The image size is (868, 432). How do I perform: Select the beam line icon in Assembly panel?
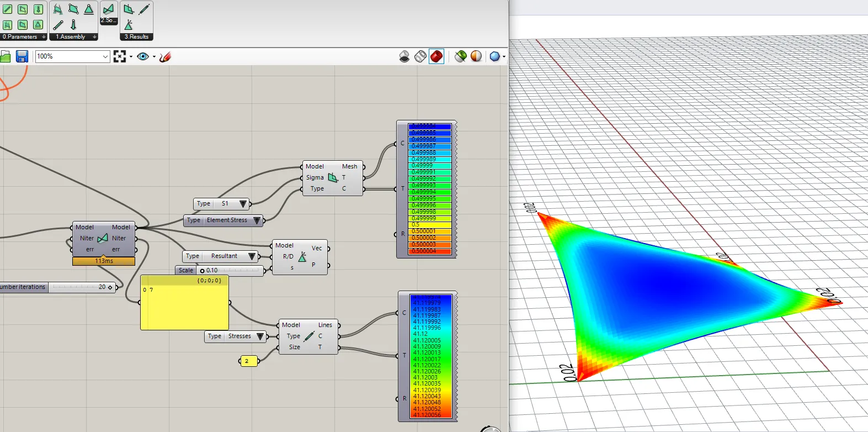(58, 25)
